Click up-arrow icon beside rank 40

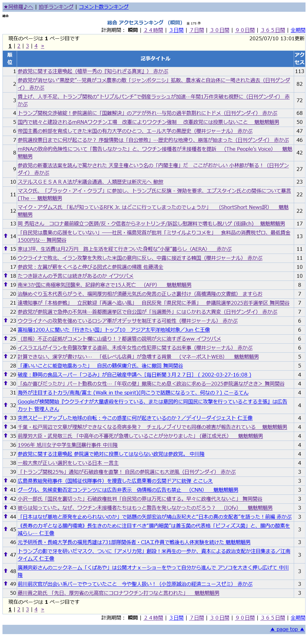(x=6, y=480)
